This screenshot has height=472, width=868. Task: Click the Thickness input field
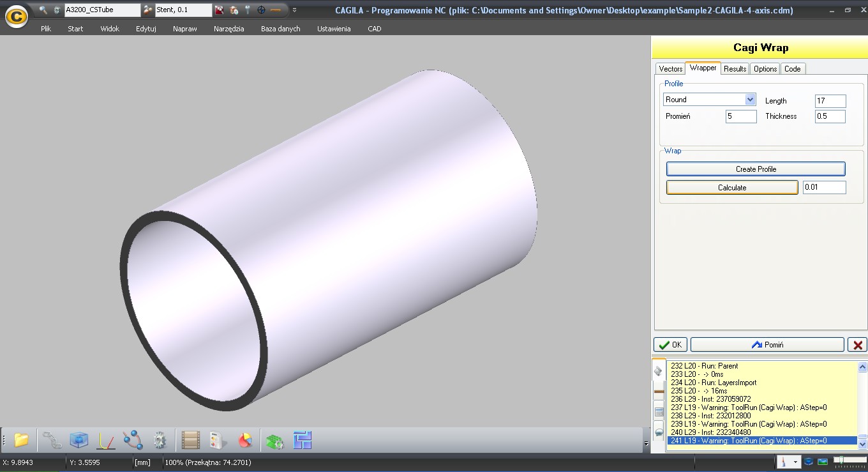coord(830,116)
